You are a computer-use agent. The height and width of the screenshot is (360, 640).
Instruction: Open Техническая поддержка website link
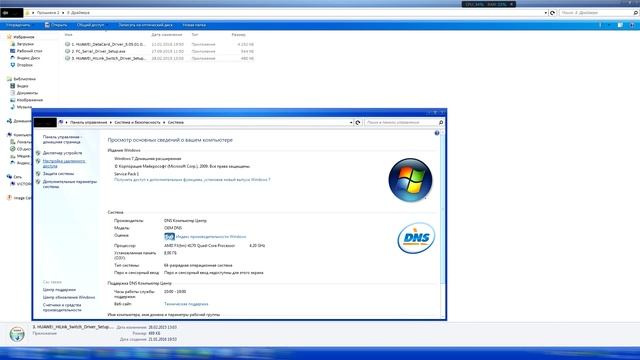[x=186, y=304]
